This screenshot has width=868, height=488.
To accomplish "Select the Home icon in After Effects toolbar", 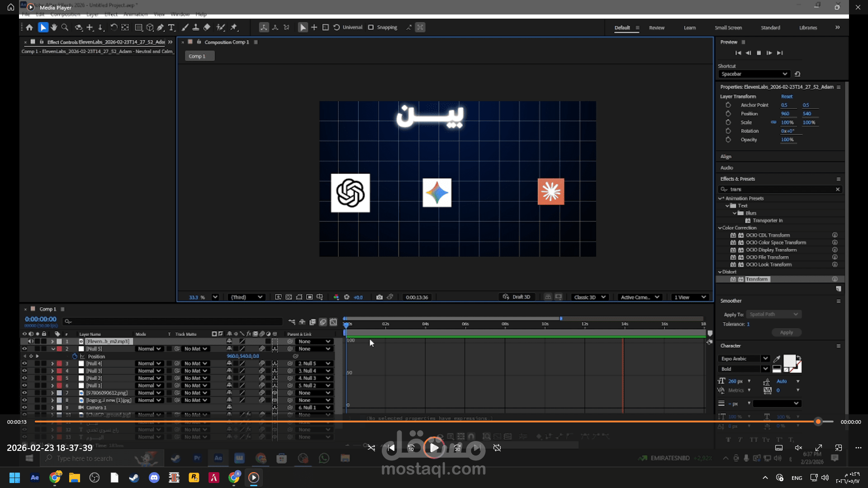I will 29,28.
